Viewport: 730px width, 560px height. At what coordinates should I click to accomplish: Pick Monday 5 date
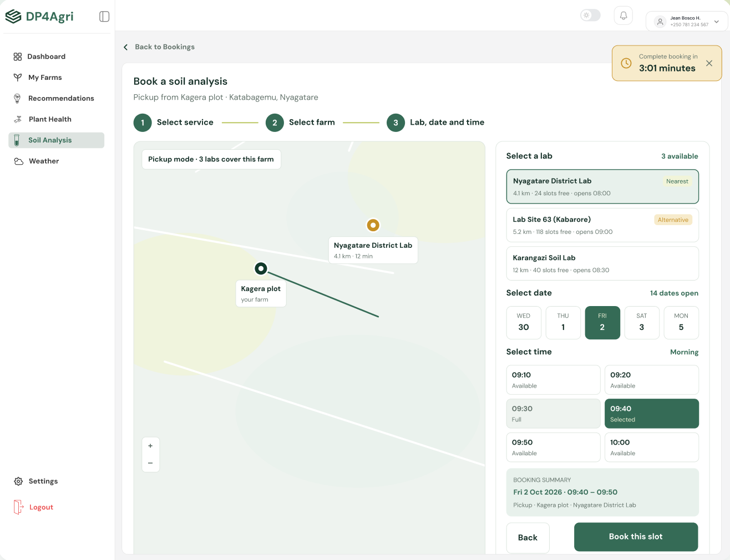point(681,323)
